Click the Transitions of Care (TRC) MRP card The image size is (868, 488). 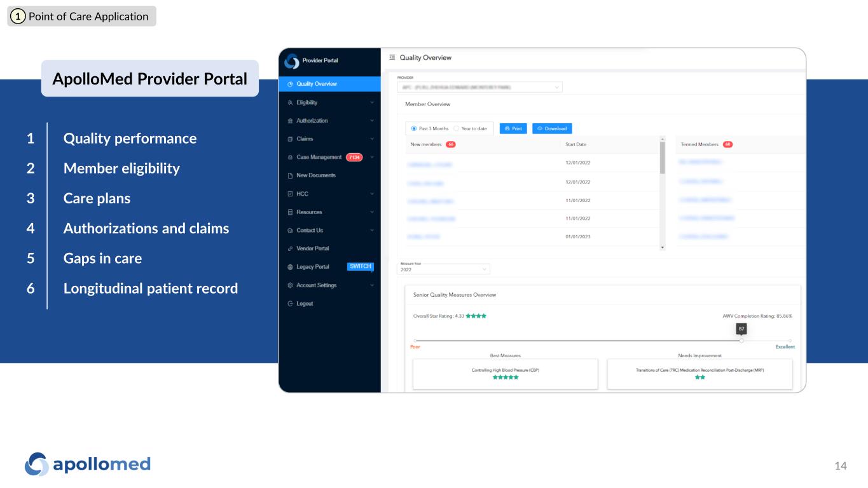click(x=700, y=374)
